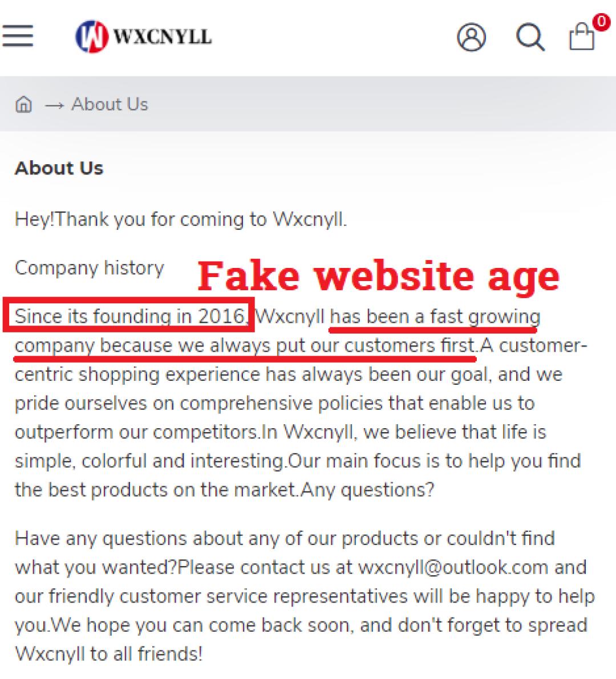616x679 pixels.
Task: Open the shopping bag cart
Action: pyautogui.click(x=582, y=38)
